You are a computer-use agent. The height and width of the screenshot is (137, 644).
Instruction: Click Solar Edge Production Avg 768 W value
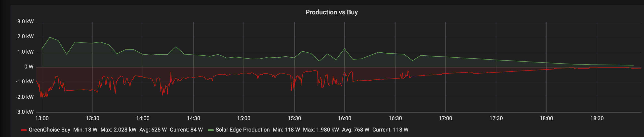pyautogui.click(x=356, y=130)
